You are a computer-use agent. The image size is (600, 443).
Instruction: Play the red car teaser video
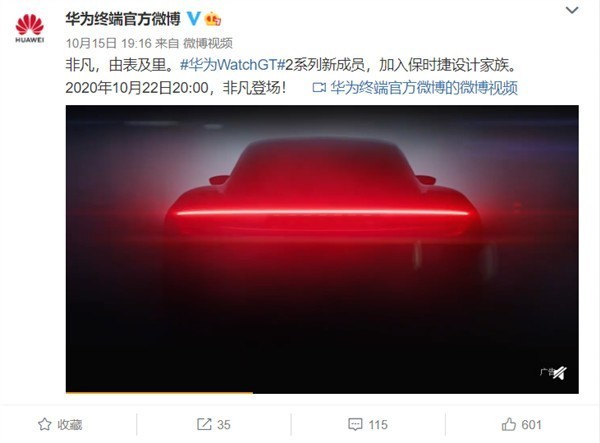[x=322, y=249]
